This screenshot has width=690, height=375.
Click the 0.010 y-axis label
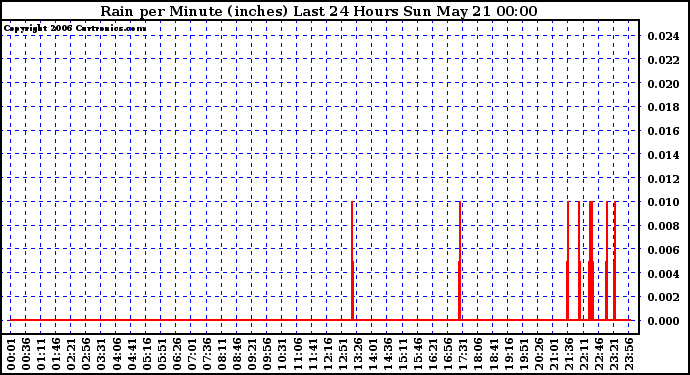663,202
